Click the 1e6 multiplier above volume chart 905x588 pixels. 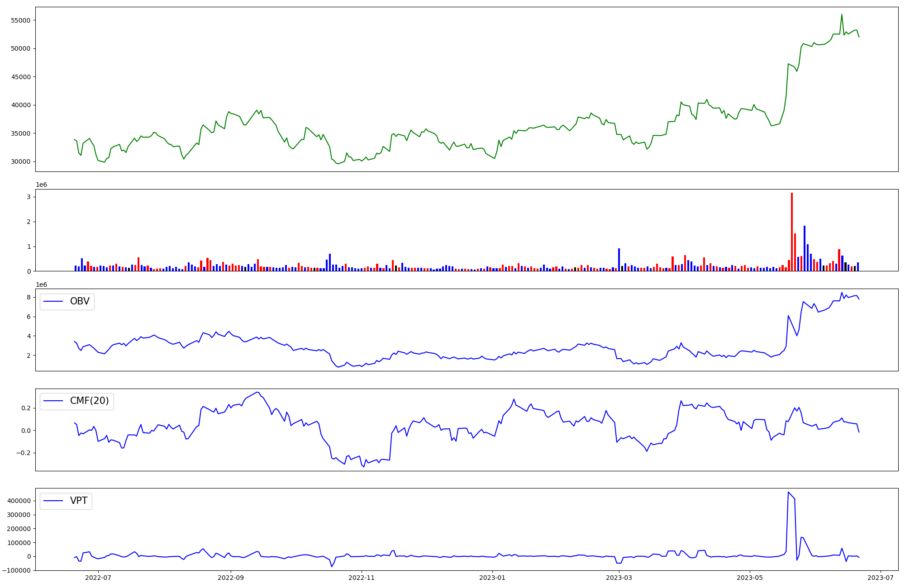coord(41,185)
